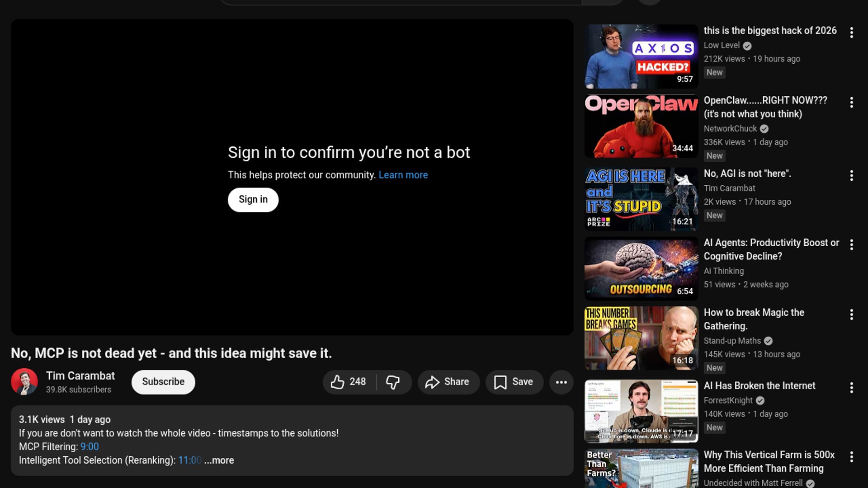Click the Share arrow button
The image size is (868, 488).
pos(448,382)
